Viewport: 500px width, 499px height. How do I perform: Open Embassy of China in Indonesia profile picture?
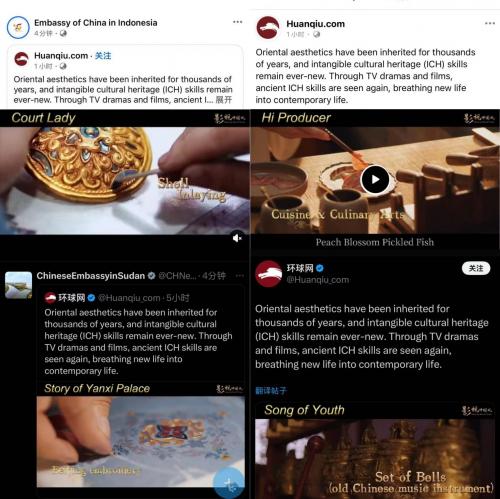pyautogui.click(x=18, y=27)
